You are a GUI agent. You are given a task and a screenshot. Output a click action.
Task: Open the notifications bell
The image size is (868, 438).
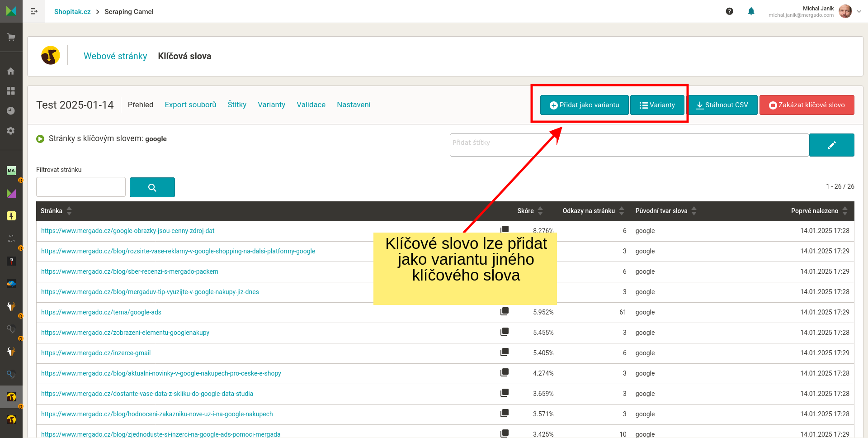click(x=751, y=11)
